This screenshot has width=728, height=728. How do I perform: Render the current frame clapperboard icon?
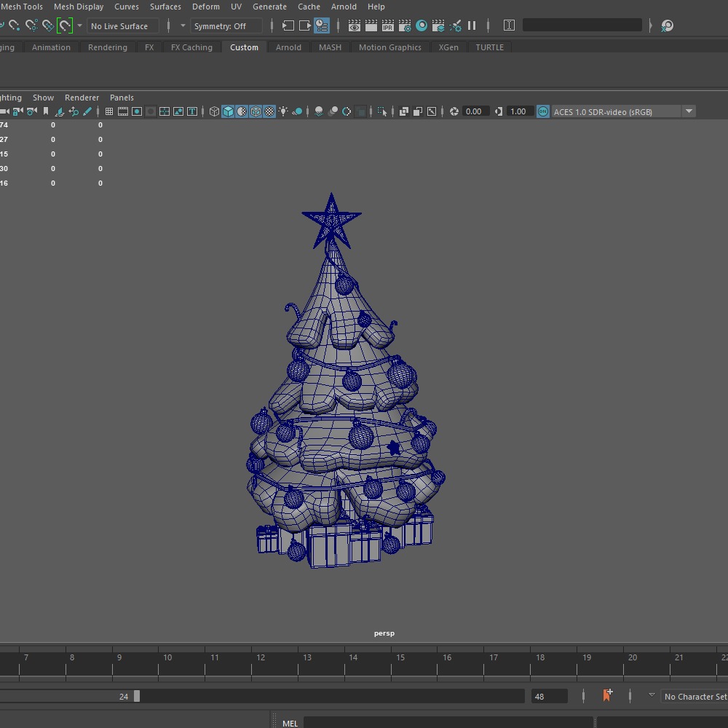pos(371,25)
